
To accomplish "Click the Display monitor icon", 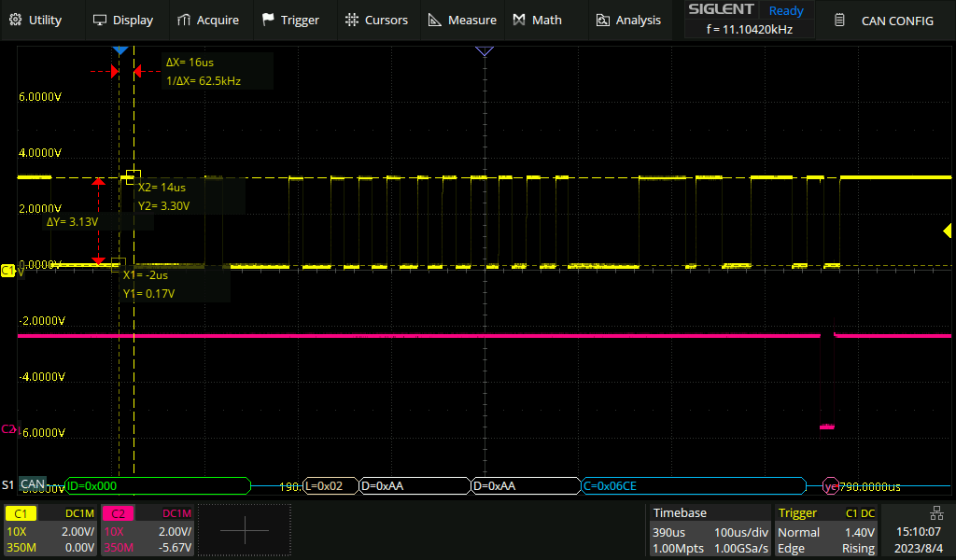I will tap(99, 21).
